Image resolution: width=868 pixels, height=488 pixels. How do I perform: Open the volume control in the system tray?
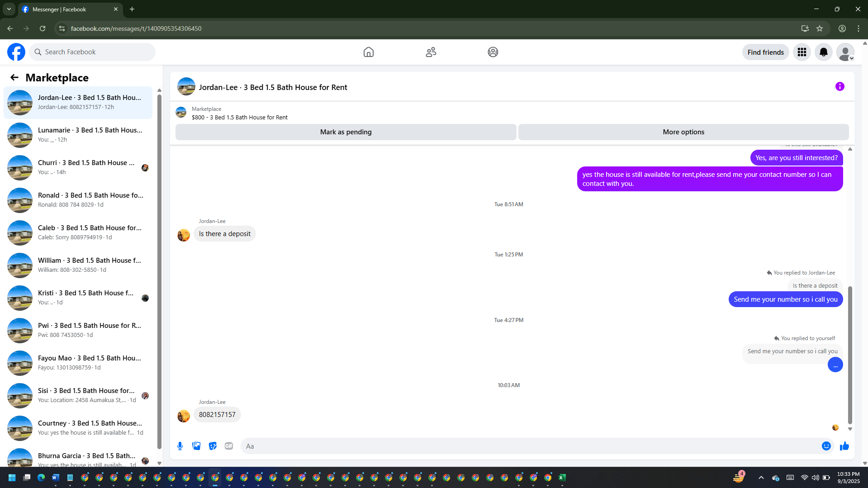coord(815,478)
